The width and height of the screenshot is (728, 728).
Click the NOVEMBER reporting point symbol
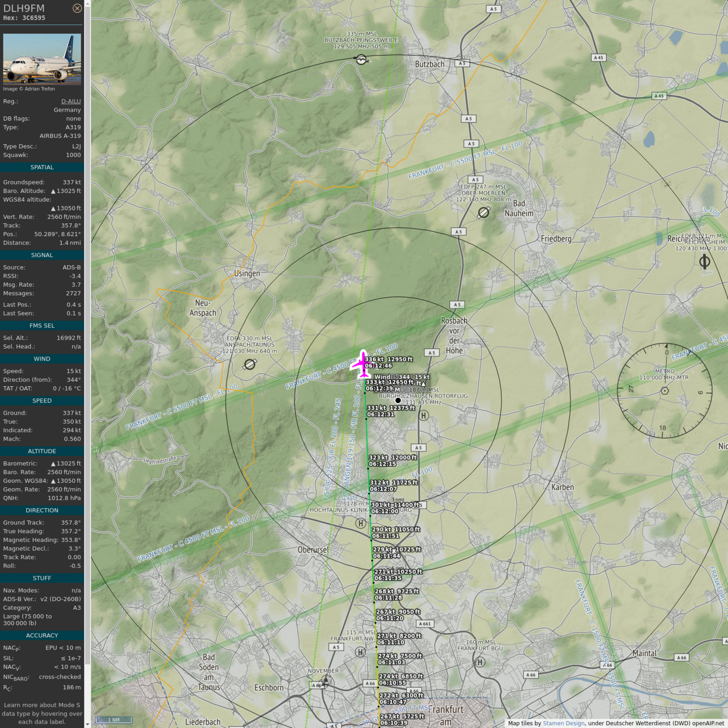326,682
